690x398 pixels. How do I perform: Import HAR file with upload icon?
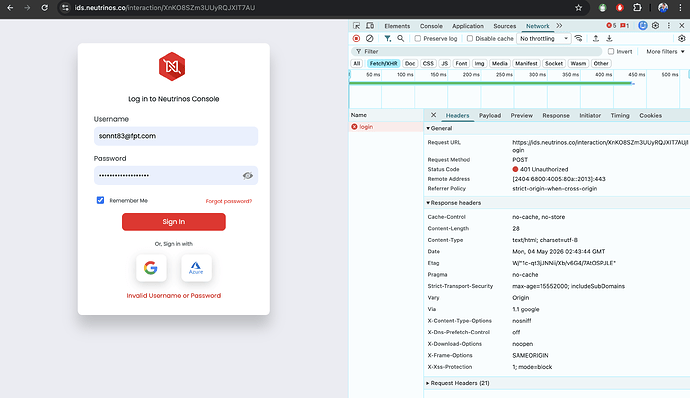coord(596,39)
